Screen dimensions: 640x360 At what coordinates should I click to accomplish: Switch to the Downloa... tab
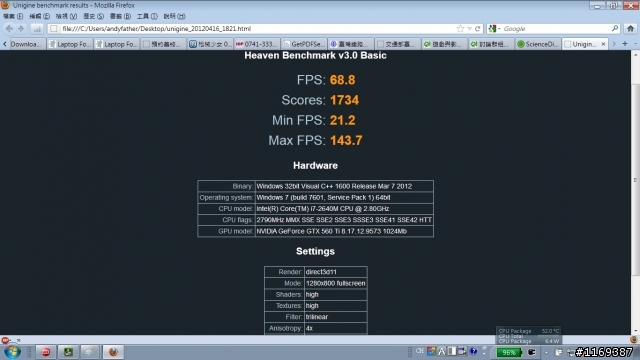[27, 44]
